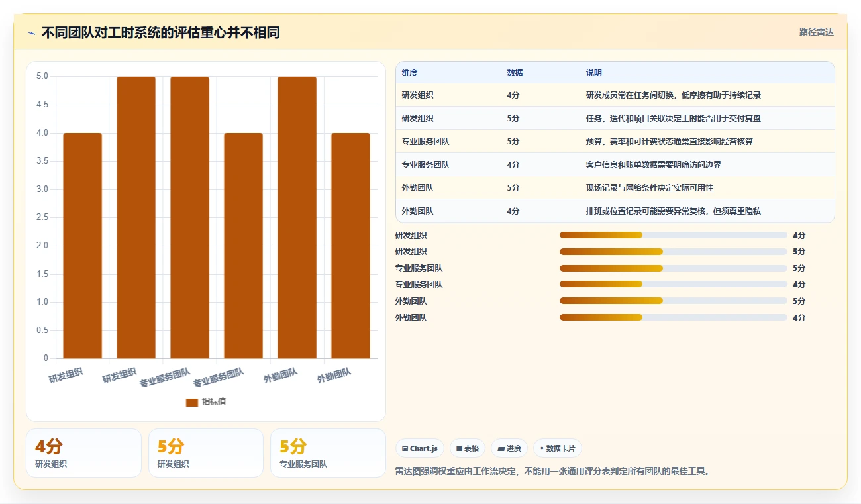The width and height of the screenshot is (861, 504).
Task: Click the 专业服务团队 bar with value 4
Action: point(243,246)
